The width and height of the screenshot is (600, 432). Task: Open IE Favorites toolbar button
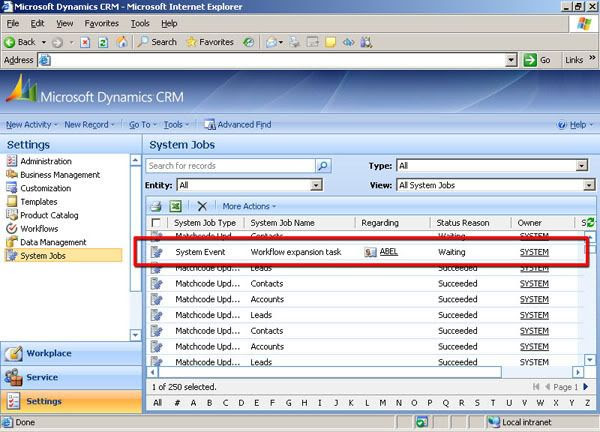point(210,42)
